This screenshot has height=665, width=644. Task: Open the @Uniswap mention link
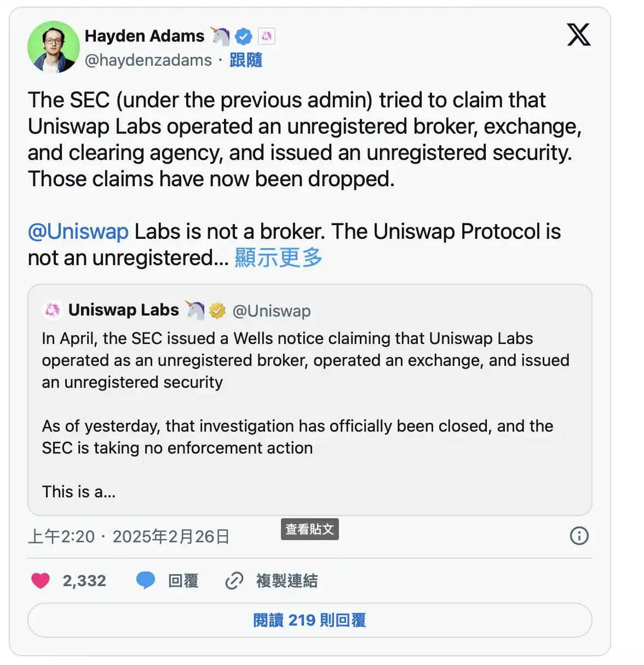pyautogui.click(x=78, y=232)
